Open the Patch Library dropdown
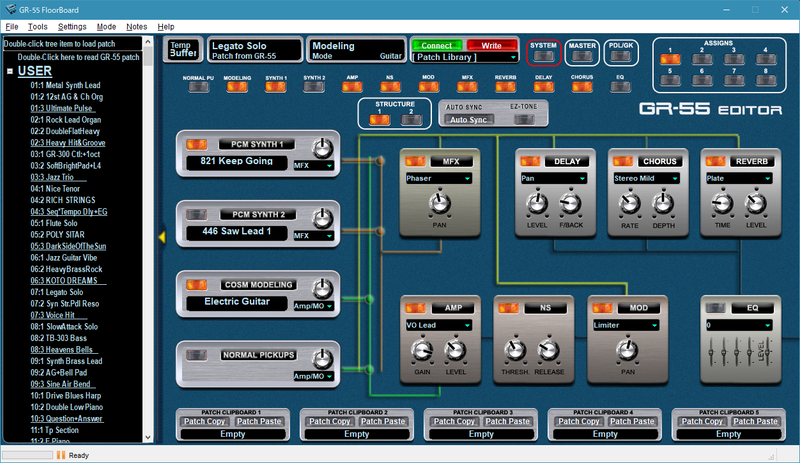The height and width of the screenshot is (463, 800). 465,57
